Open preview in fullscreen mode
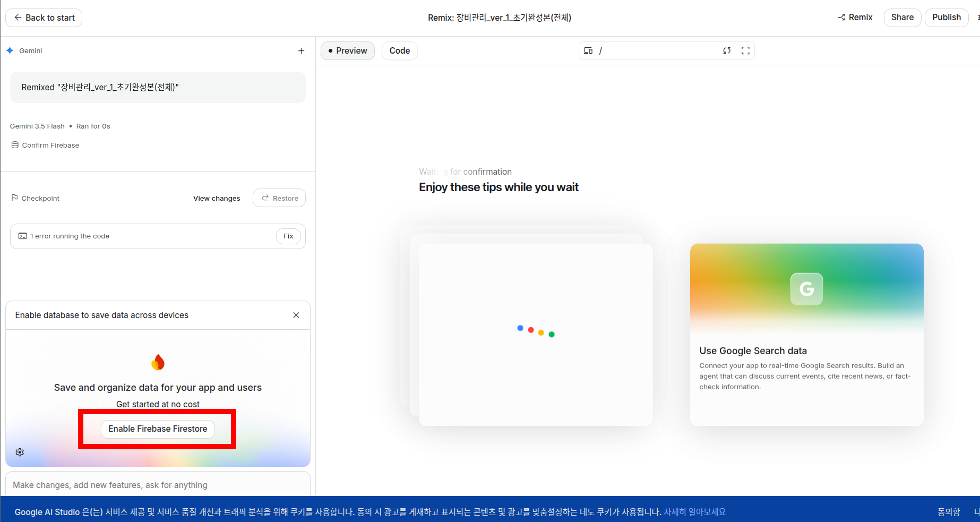Screen dimensions: 980x522 click(746, 51)
